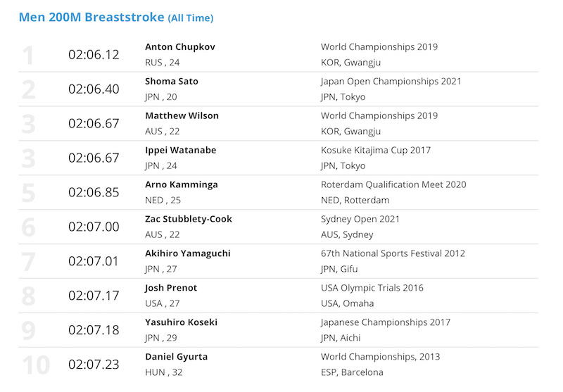
Task: Open Arno Kamminga's profile link
Action: [x=182, y=185]
